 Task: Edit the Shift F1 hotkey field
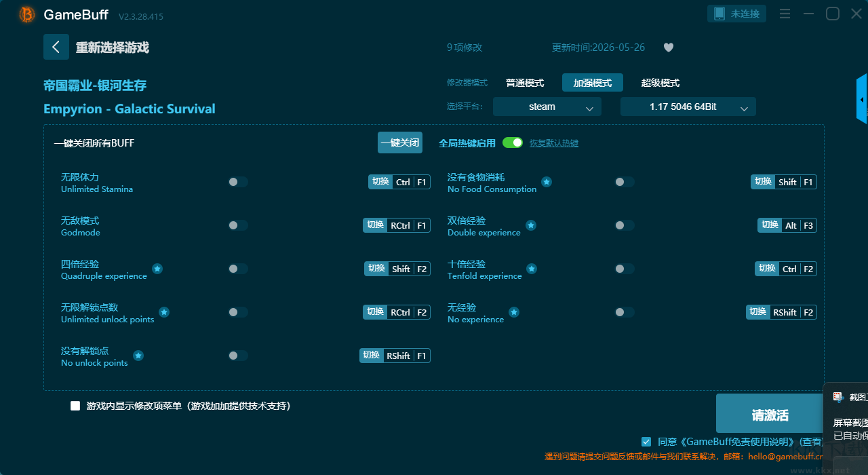tap(796, 182)
